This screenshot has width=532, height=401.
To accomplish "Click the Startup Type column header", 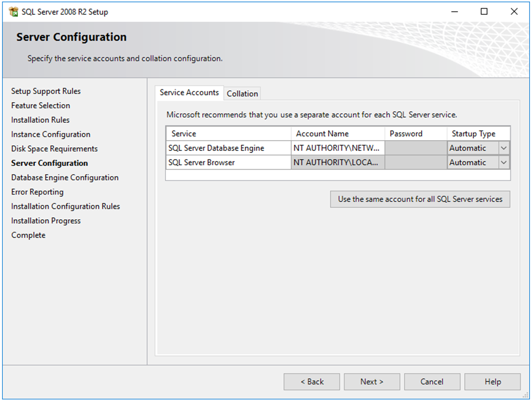I will 479,133.
